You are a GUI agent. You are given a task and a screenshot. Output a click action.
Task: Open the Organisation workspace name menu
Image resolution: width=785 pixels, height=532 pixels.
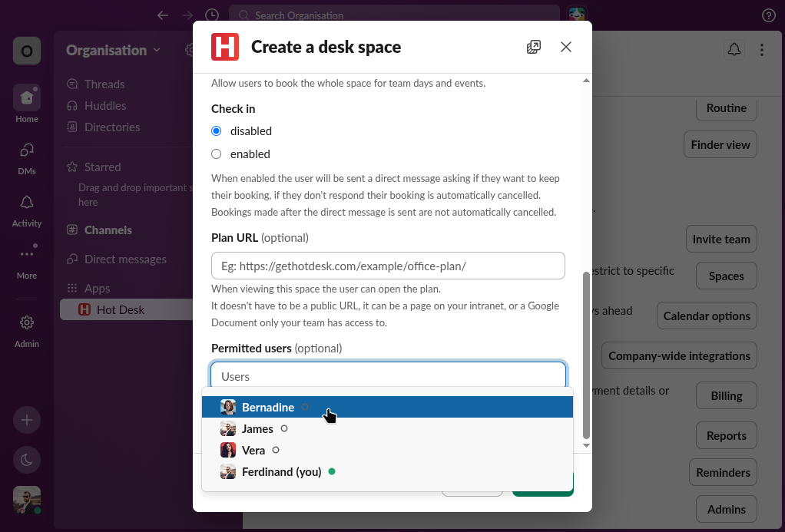coord(113,50)
